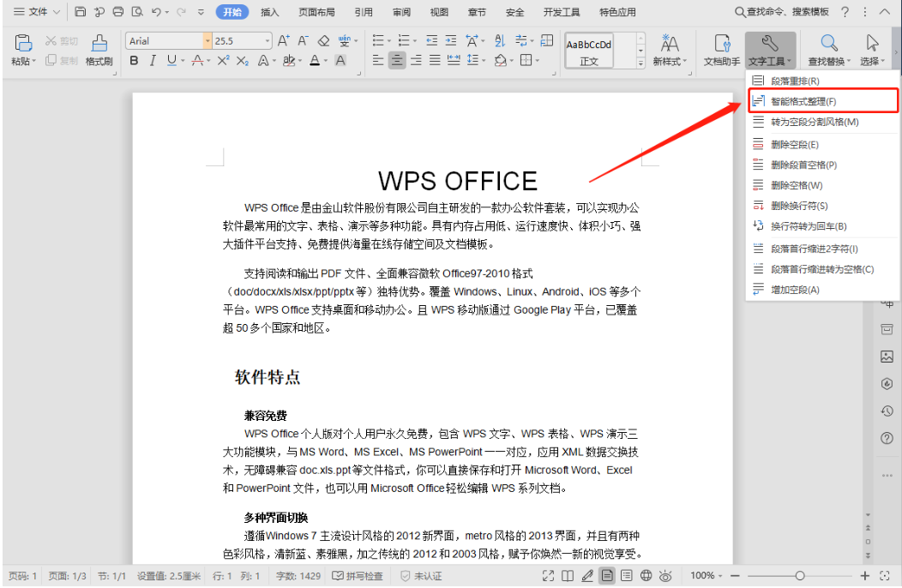
Task: Select the superscript X² icon
Action: pyautogui.click(x=223, y=61)
